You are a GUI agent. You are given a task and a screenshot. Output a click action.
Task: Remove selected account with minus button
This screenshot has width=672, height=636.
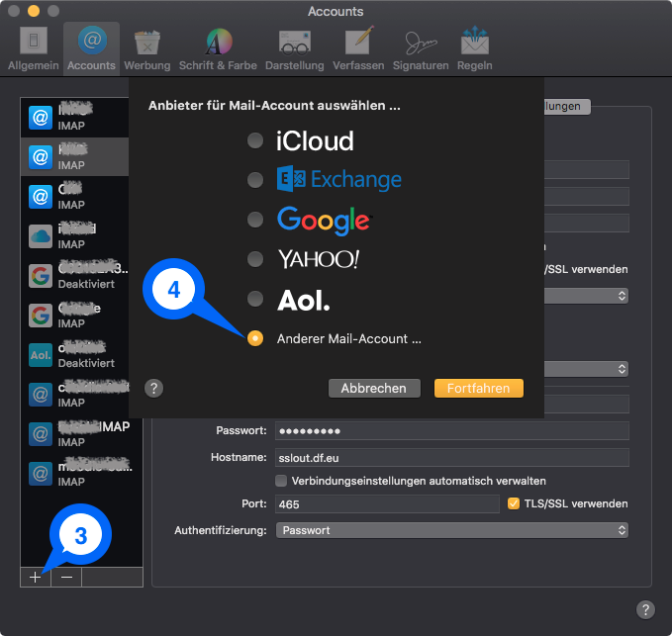(x=66, y=578)
